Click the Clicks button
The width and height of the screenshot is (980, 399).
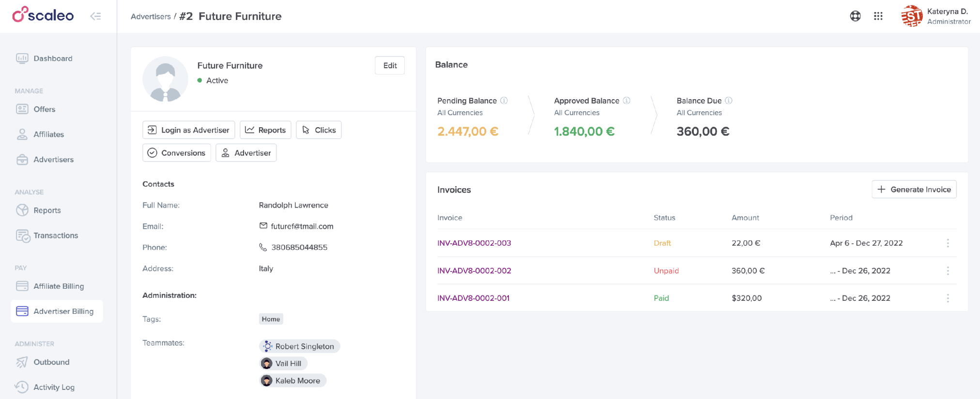319,130
